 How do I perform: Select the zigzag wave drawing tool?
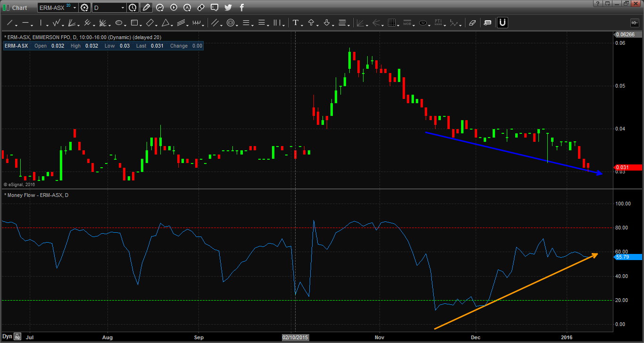[x=57, y=22]
